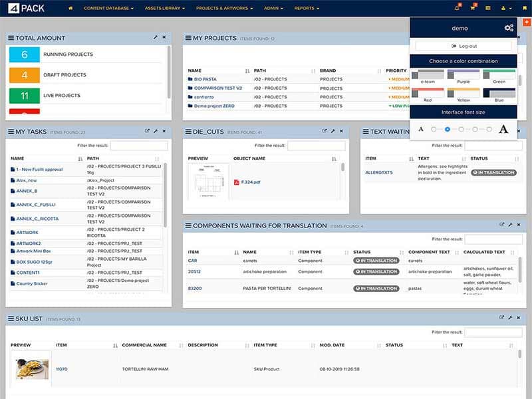532x399 pixels.
Task: Select the smallest interface font size radio
Action: 434,129
